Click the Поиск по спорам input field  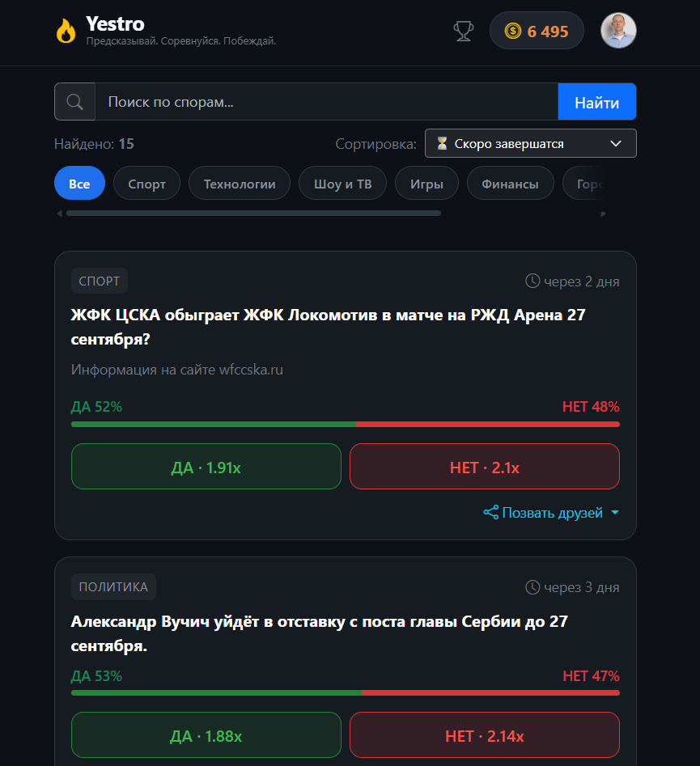pyautogui.click(x=326, y=102)
